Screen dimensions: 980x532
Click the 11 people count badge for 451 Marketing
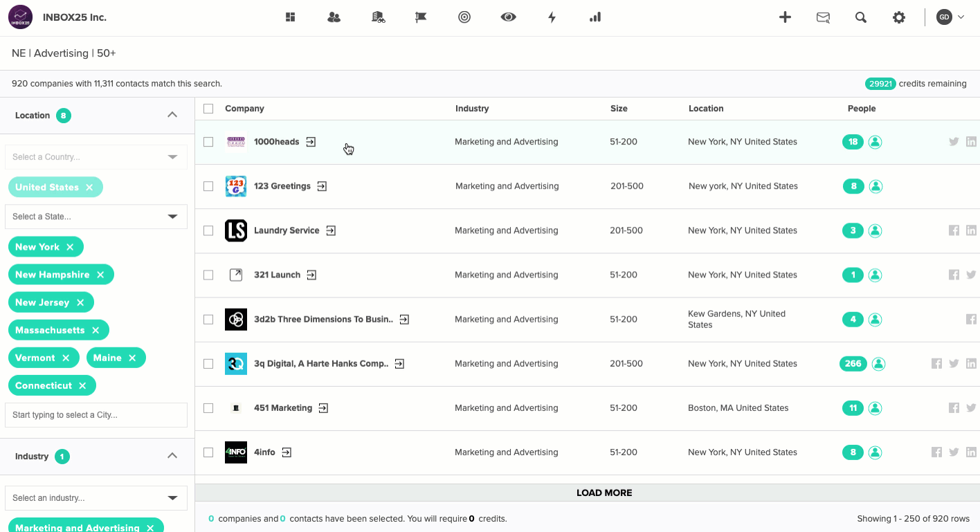[853, 408]
